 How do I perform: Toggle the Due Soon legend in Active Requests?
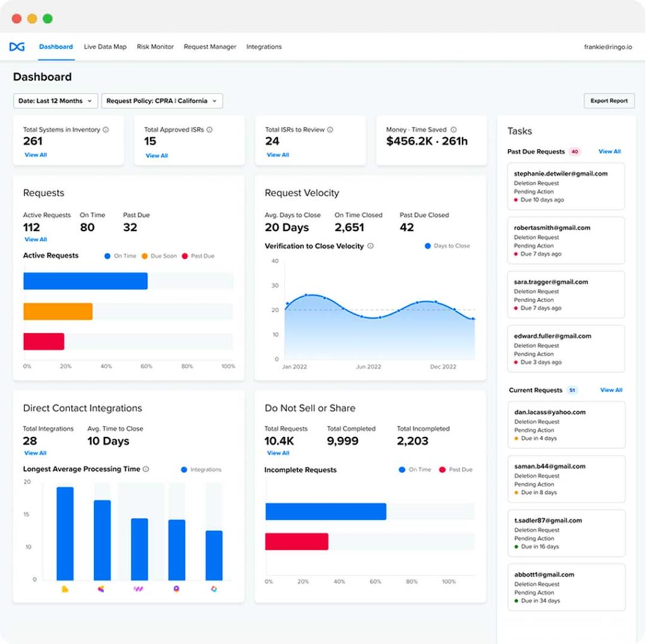pos(159,256)
